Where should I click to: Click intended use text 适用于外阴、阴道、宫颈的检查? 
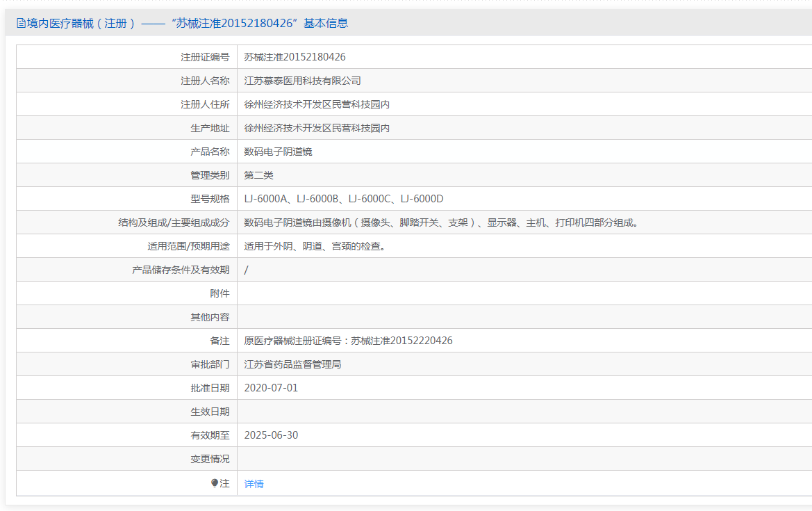(315, 246)
